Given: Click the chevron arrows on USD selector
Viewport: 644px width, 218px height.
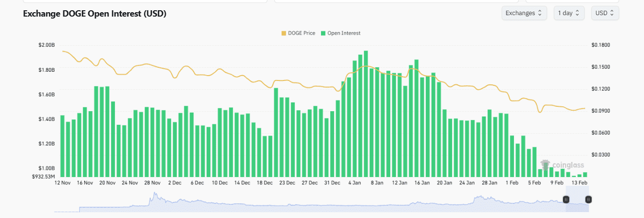Looking at the screenshot, I should (612, 13).
